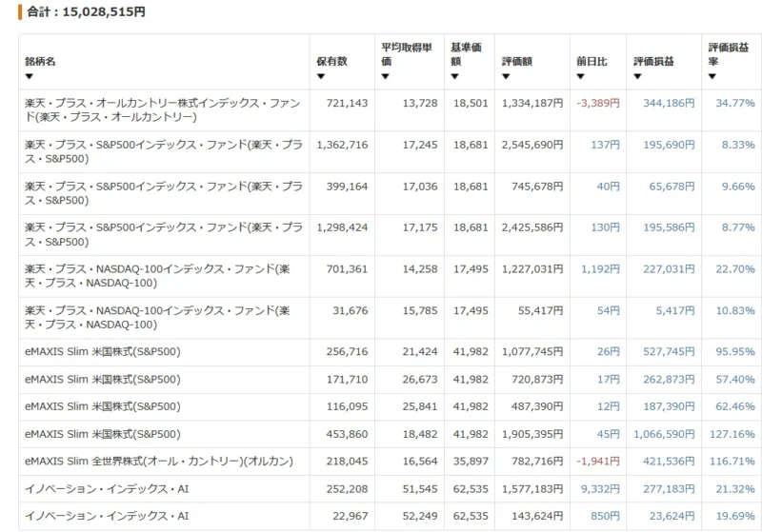Click 楽天・プラス・オールカントリー株式インデックス fund name
The width and height of the screenshot is (762, 532).
(163, 110)
